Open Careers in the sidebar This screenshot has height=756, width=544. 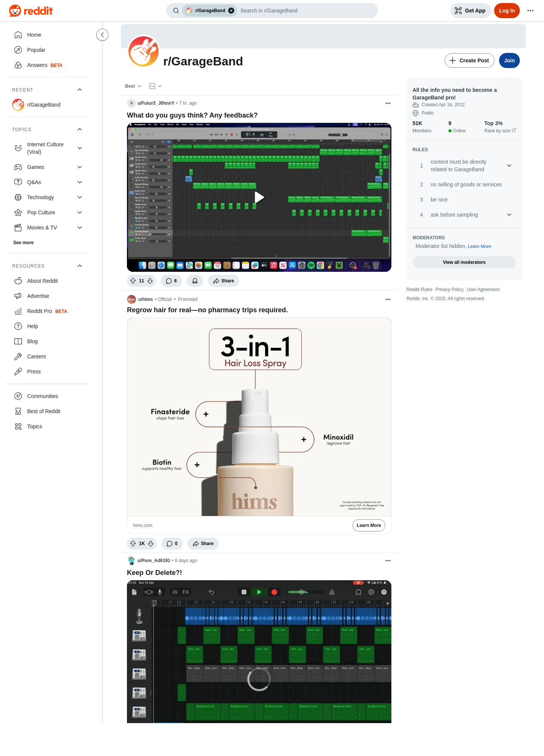coord(48,356)
